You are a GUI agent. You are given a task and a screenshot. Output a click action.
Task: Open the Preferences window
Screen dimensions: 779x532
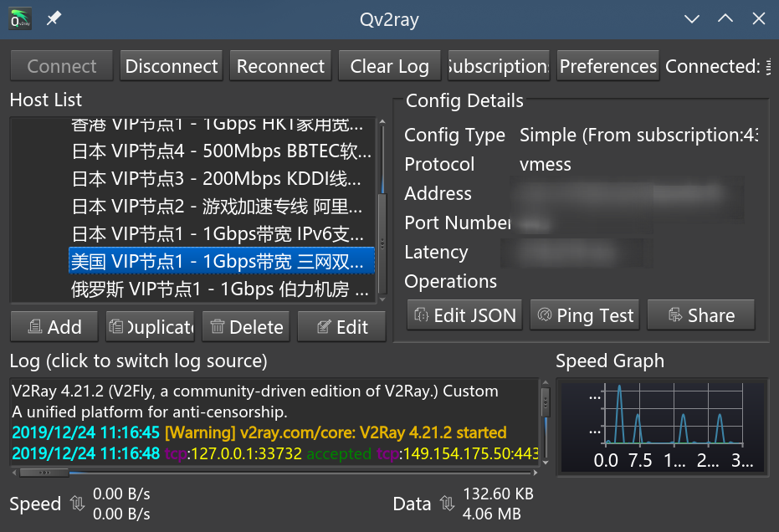point(607,65)
